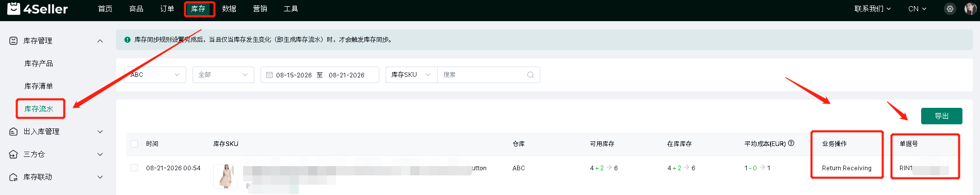Viewport: 980px width, 195px height.
Task: Open the user avatar profile menu
Action: [x=970, y=9]
